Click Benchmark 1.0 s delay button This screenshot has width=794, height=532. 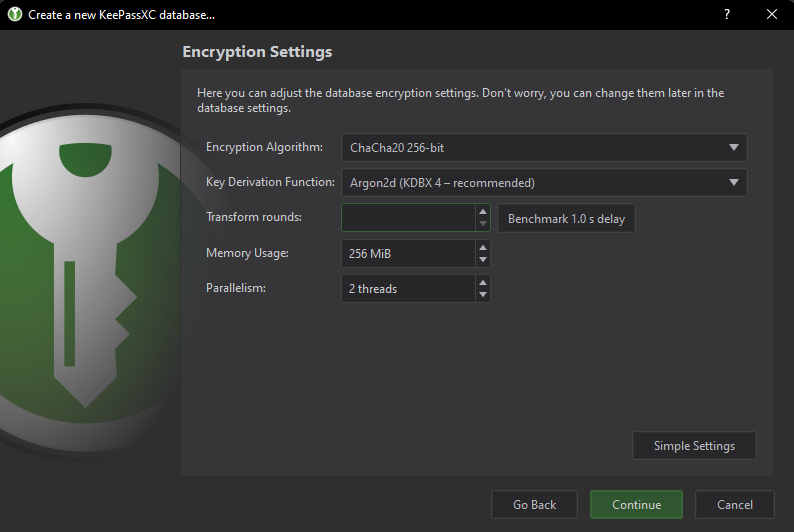[x=566, y=218]
